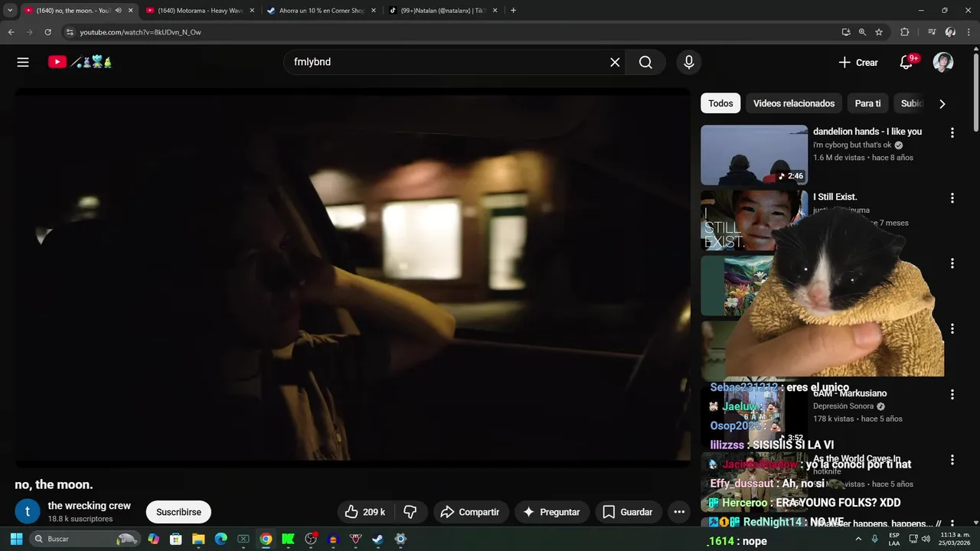This screenshot has width=980, height=551.
Task: Open the I Still Exist. video title
Action: click(835, 197)
